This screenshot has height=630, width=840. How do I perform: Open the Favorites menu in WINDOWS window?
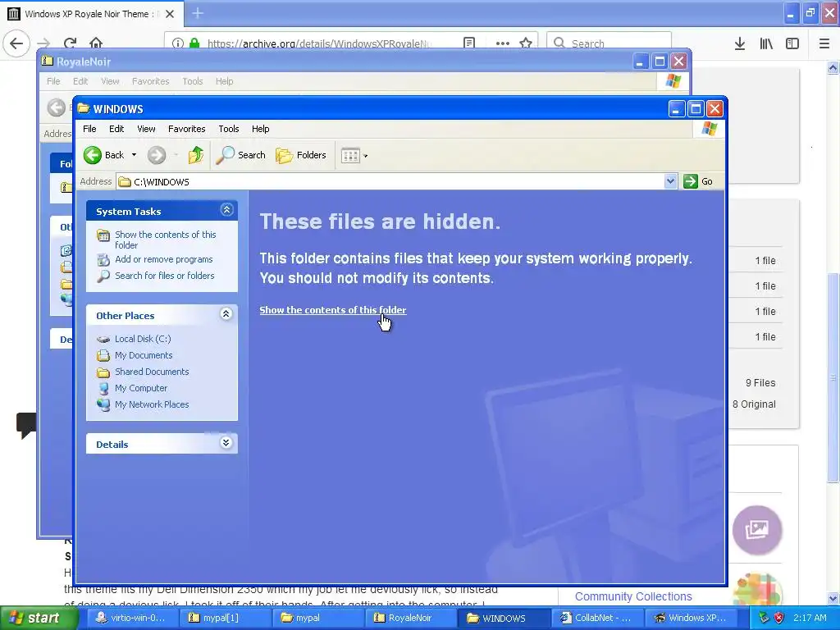pyautogui.click(x=186, y=129)
